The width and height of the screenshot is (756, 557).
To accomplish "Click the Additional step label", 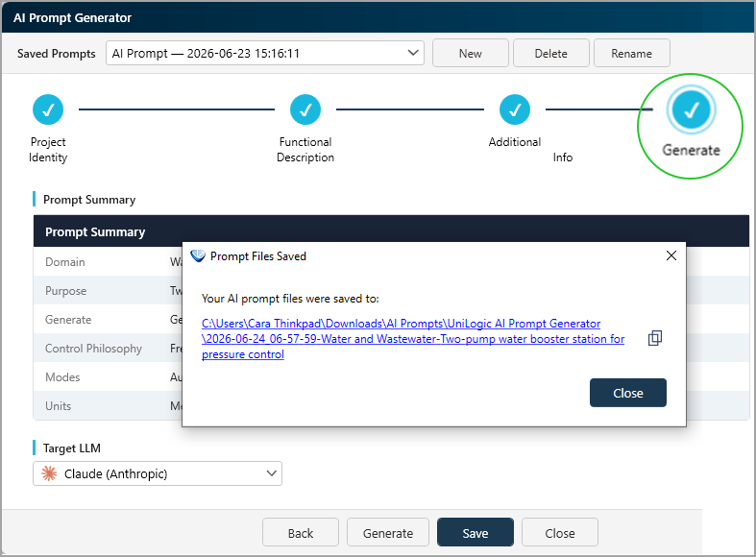I will click(515, 142).
